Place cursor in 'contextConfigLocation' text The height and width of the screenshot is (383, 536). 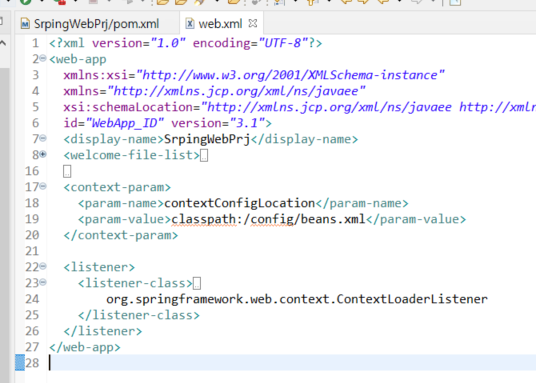(239, 203)
